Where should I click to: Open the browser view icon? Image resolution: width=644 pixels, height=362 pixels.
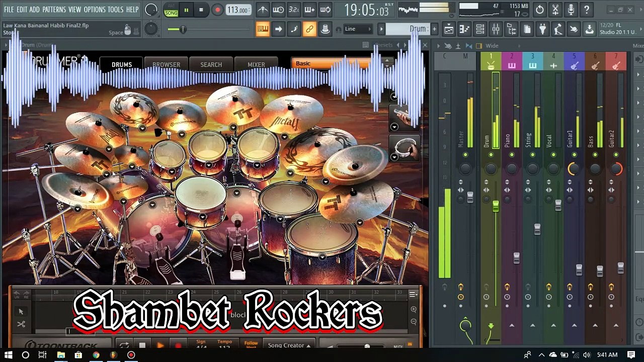511,29
